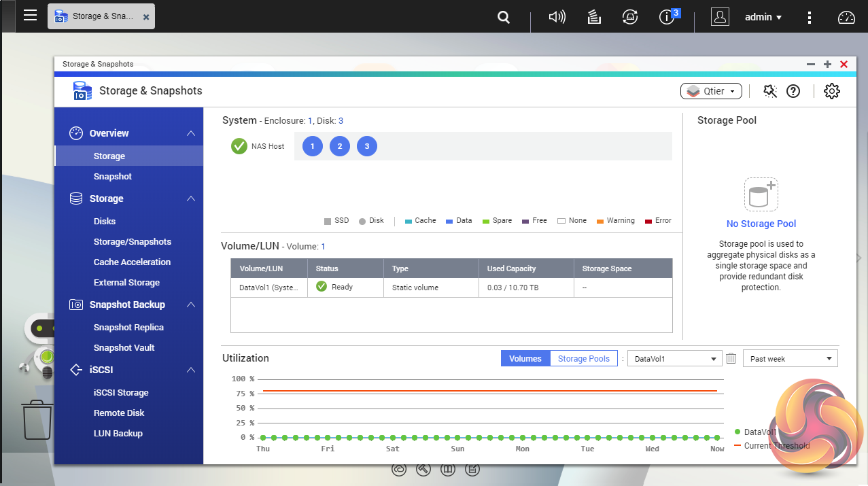Open the main hamburger menu

[30, 16]
